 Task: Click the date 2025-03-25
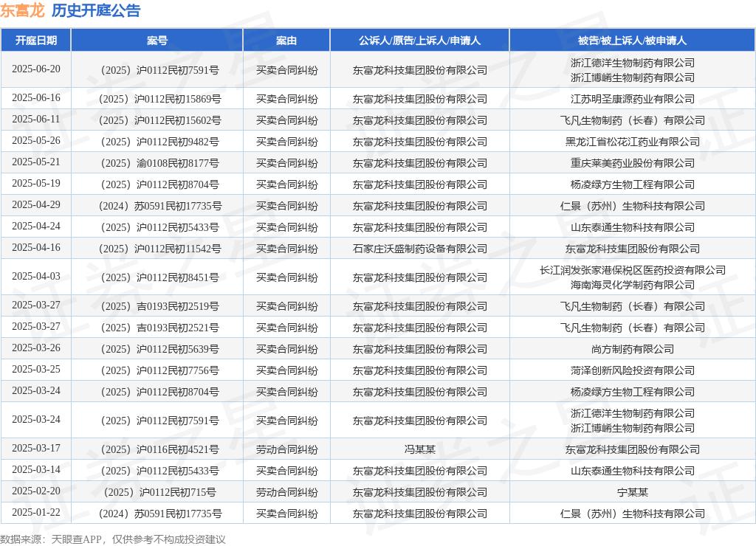tap(36, 369)
